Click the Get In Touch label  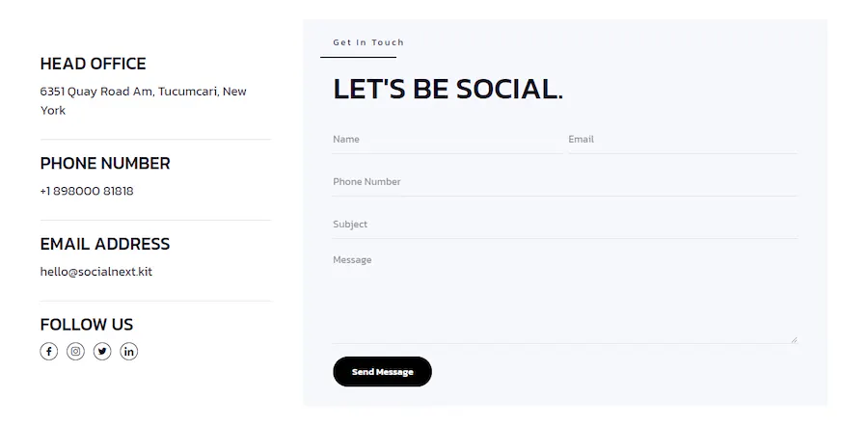point(368,42)
